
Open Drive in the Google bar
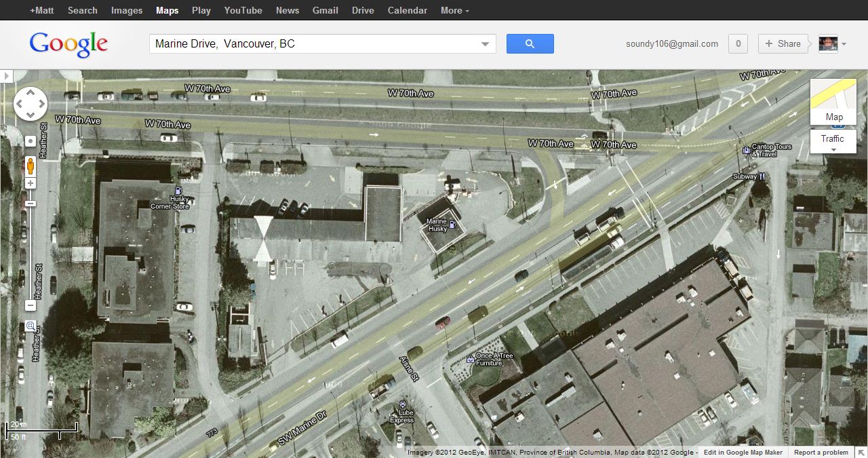363,10
